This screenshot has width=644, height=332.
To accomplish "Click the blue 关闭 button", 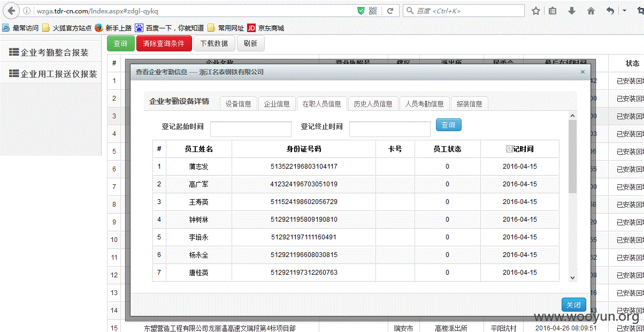I will (x=574, y=305).
